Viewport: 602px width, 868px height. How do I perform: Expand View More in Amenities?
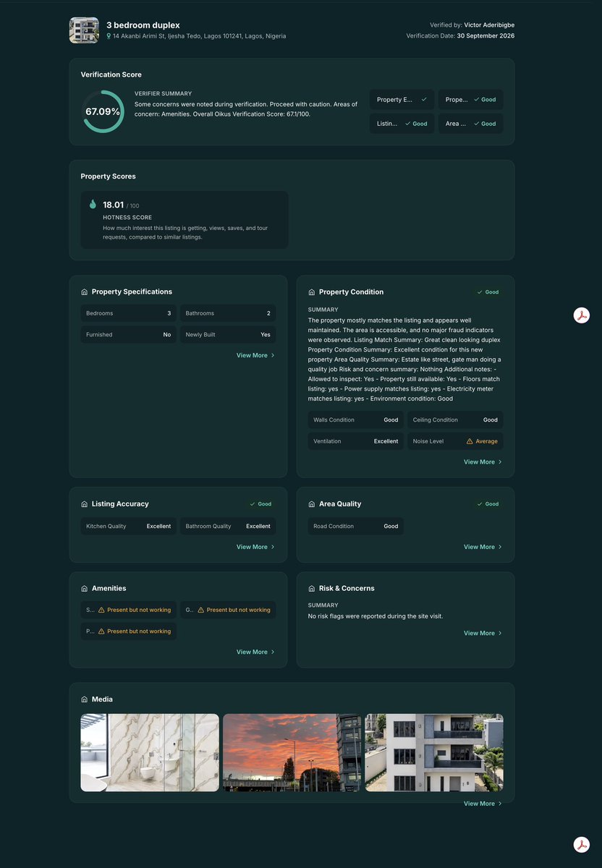pos(255,652)
